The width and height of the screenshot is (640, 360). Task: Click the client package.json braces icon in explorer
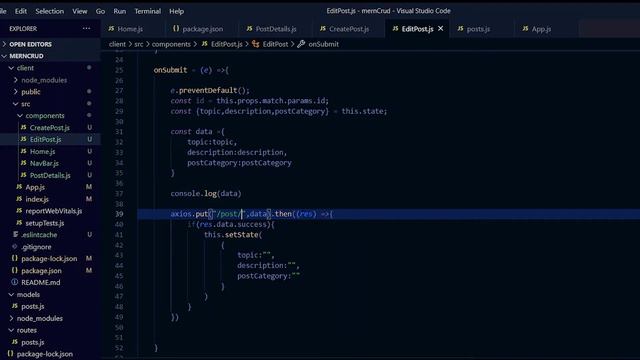coord(15,270)
